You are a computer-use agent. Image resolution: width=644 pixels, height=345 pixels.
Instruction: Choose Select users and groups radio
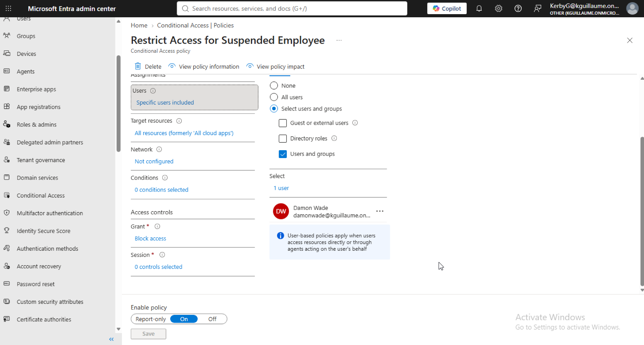[x=274, y=109]
